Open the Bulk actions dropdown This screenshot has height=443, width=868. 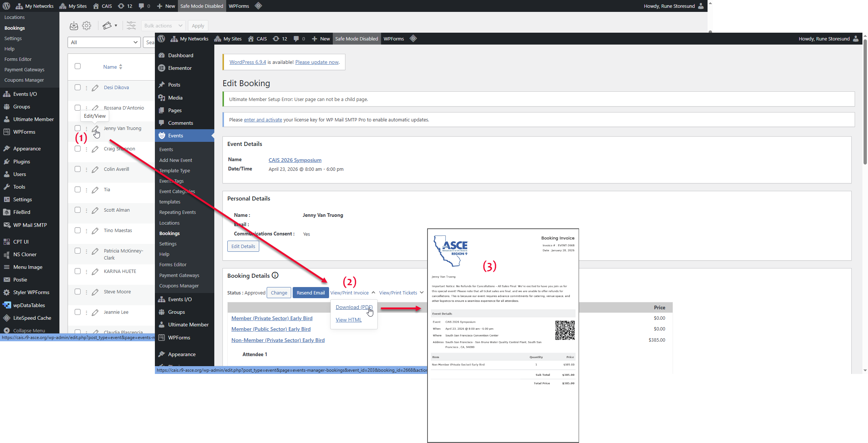tap(163, 26)
